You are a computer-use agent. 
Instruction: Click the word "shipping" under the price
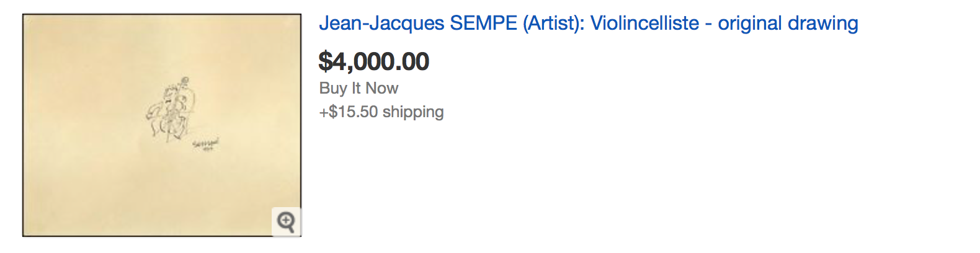412,112
